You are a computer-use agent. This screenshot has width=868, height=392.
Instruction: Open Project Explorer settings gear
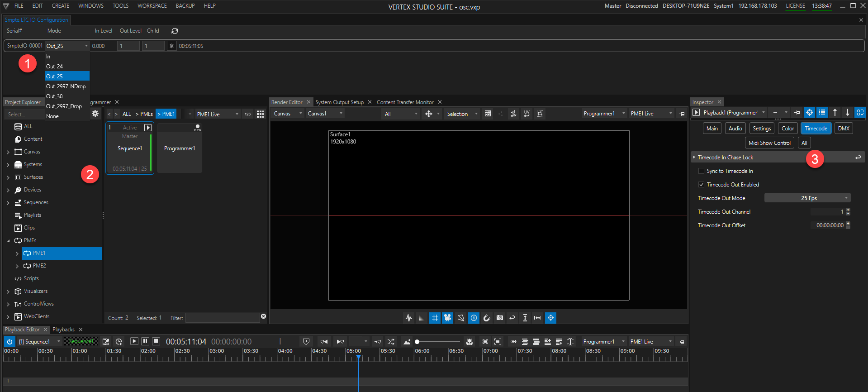coord(95,114)
